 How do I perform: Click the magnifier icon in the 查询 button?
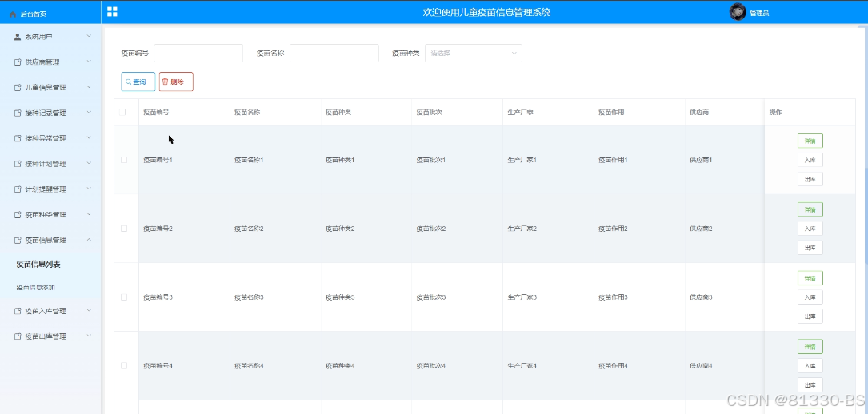[x=129, y=82]
